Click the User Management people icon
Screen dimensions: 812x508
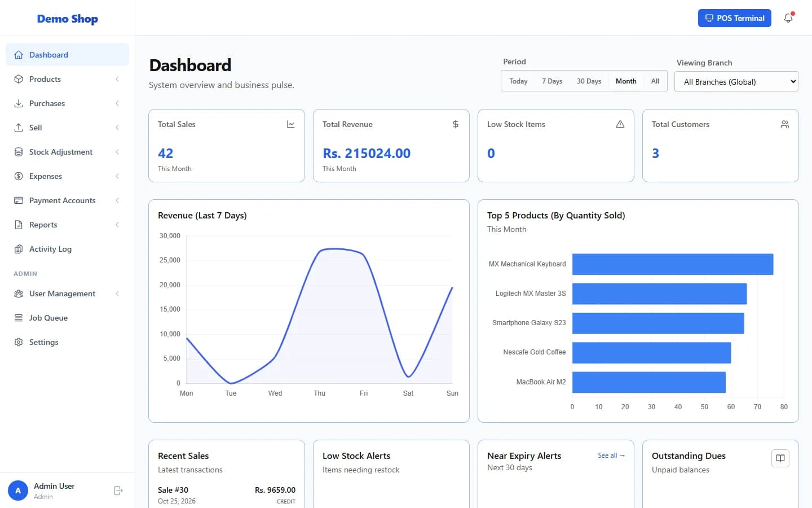pos(19,294)
